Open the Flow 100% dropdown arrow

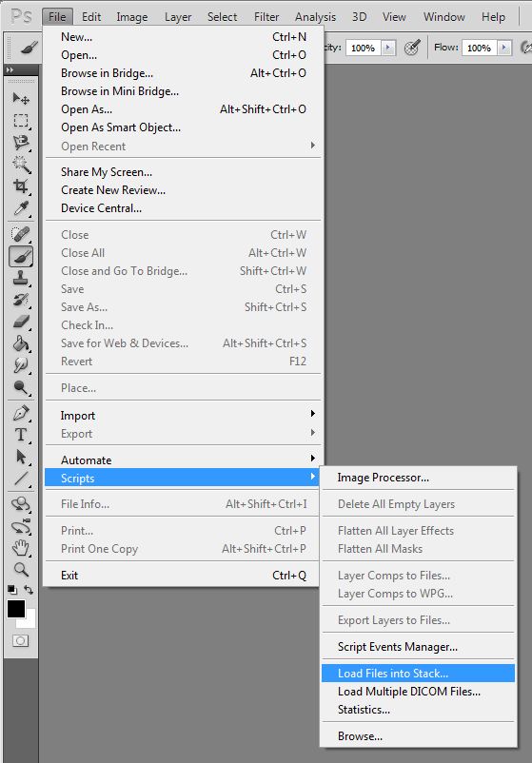click(504, 48)
